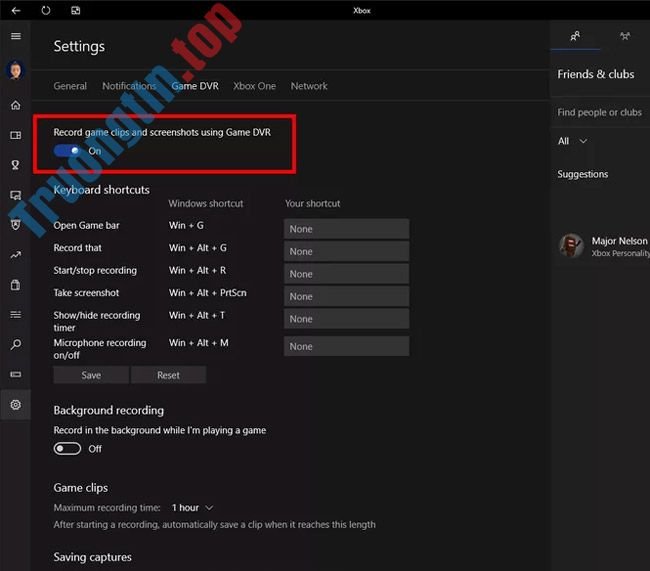The image size is (650, 571).
Task: Click Record that shortcut field
Action: (x=347, y=251)
